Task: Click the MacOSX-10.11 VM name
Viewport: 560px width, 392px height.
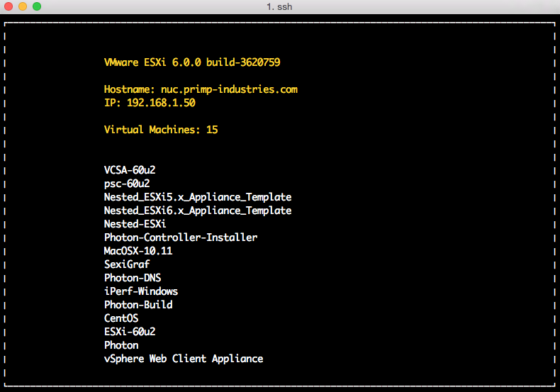Action: pyautogui.click(x=138, y=251)
